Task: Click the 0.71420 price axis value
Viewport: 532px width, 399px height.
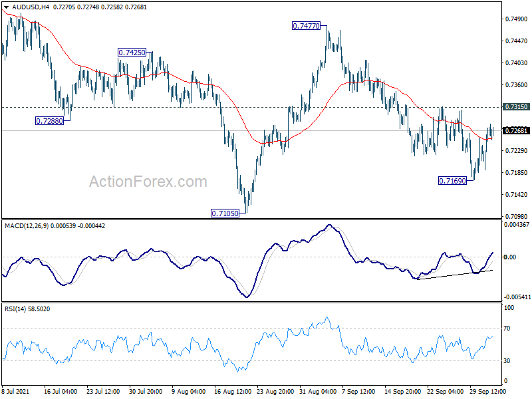Action: coord(517,195)
